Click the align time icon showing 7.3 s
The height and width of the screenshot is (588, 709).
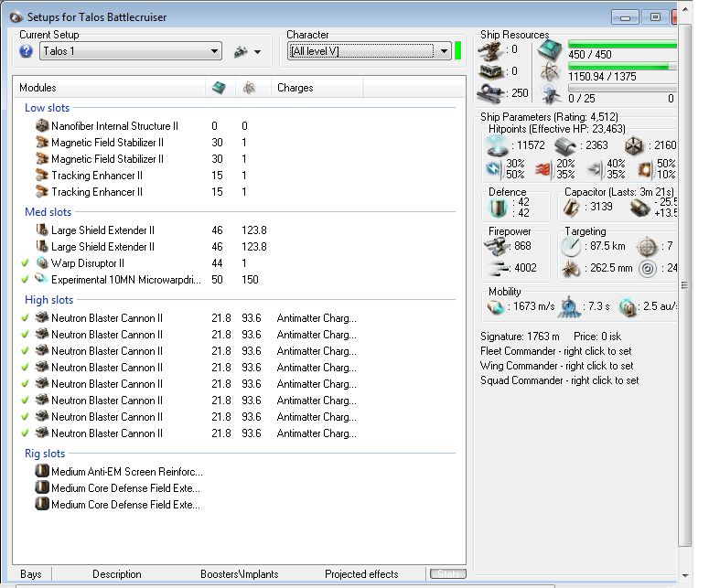pos(569,307)
